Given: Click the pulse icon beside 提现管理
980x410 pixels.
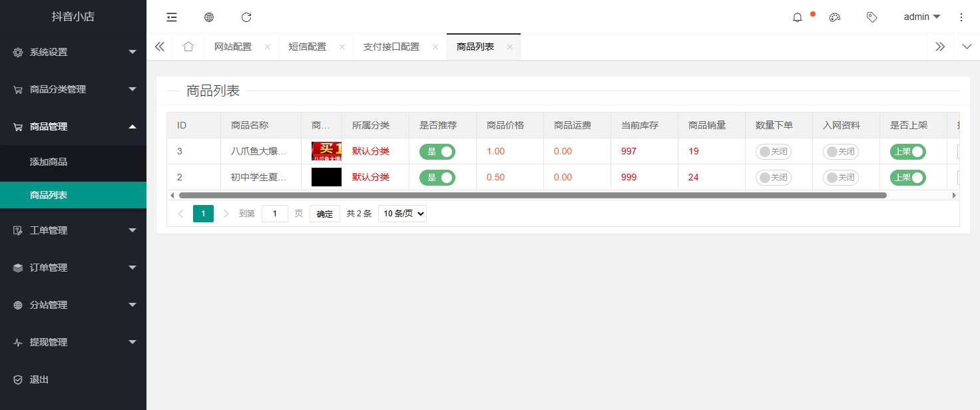Looking at the screenshot, I should 18,342.
